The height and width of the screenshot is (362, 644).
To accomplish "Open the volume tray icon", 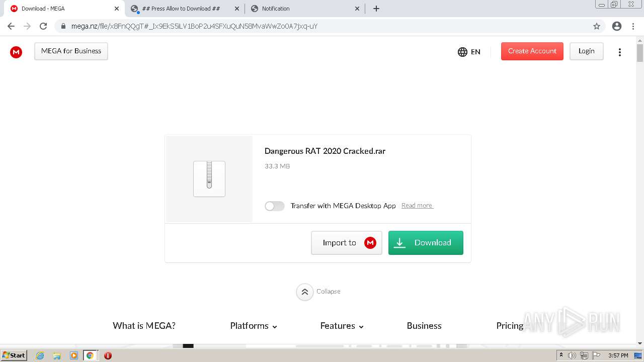I will [x=572, y=355].
